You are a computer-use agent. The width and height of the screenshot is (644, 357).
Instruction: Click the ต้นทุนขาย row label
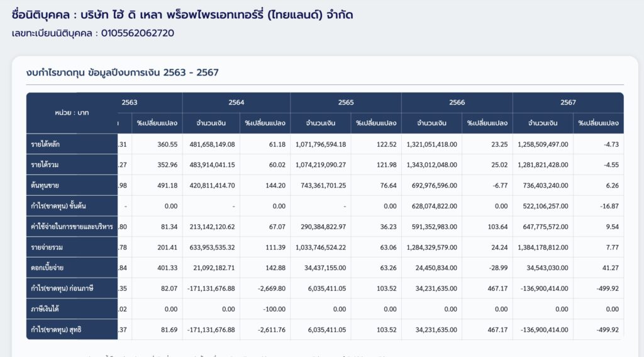[49, 185]
